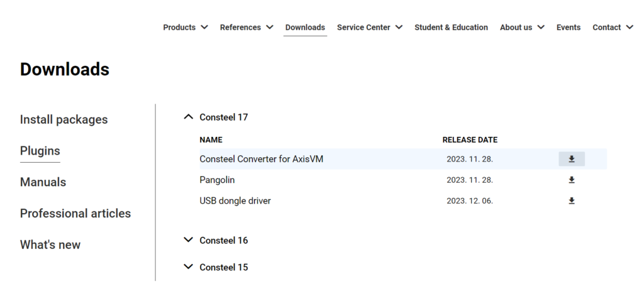
Task: Open the Manuals section
Action: pyautogui.click(x=43, y=182)
